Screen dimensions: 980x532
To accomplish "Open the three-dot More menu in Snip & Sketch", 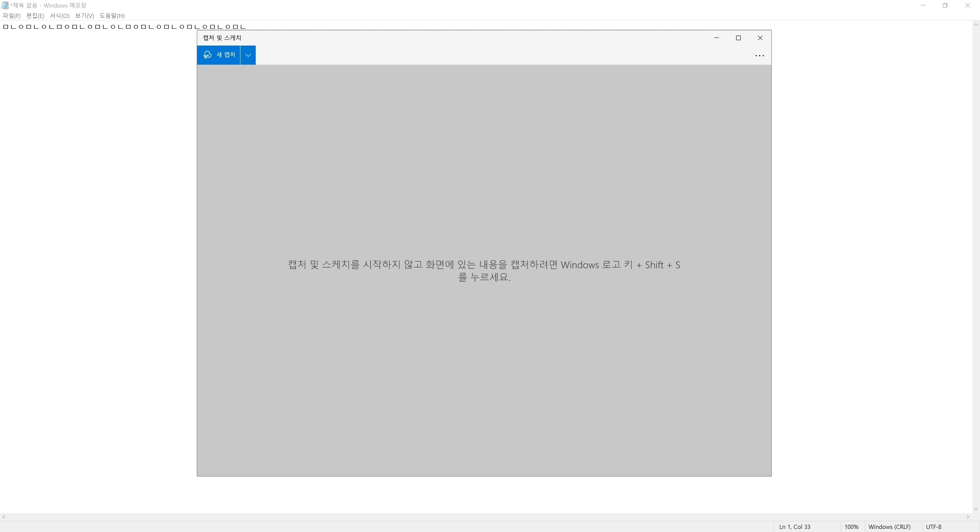I will [x=759, y=56].
